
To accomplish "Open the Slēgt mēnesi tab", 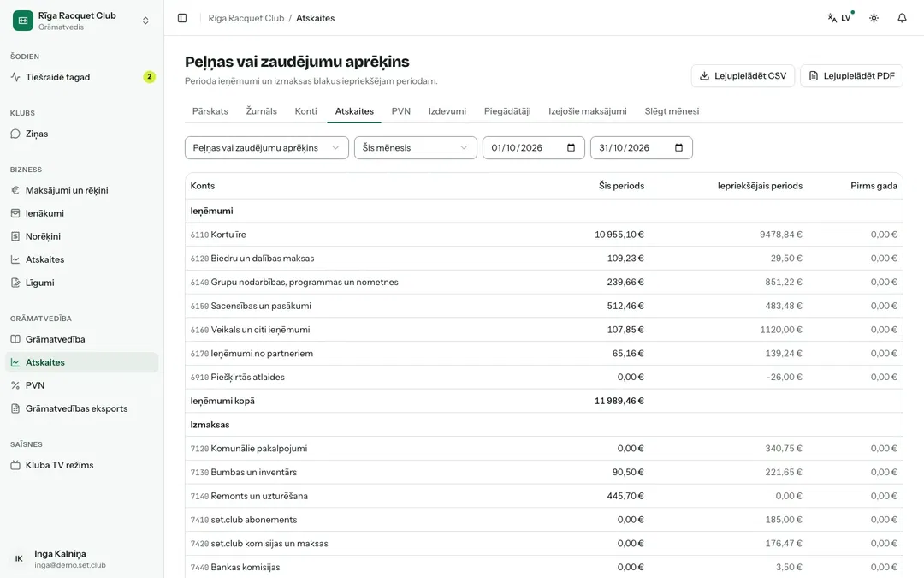I will pyautogui.click(x=672, y=111).
